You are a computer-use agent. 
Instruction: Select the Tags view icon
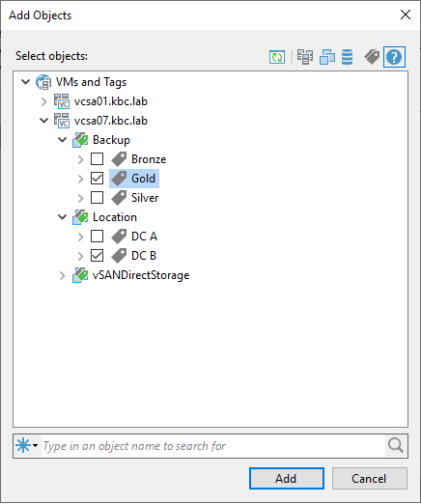tap(372, 57)
